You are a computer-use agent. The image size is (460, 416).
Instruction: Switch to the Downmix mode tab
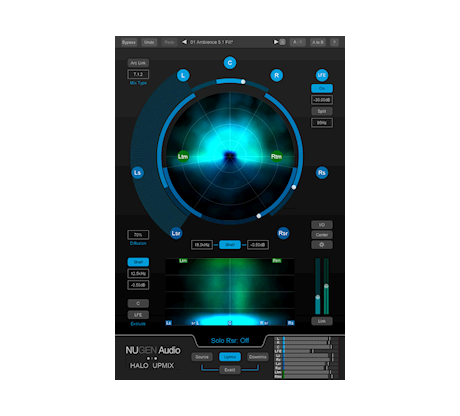[258, 357]
